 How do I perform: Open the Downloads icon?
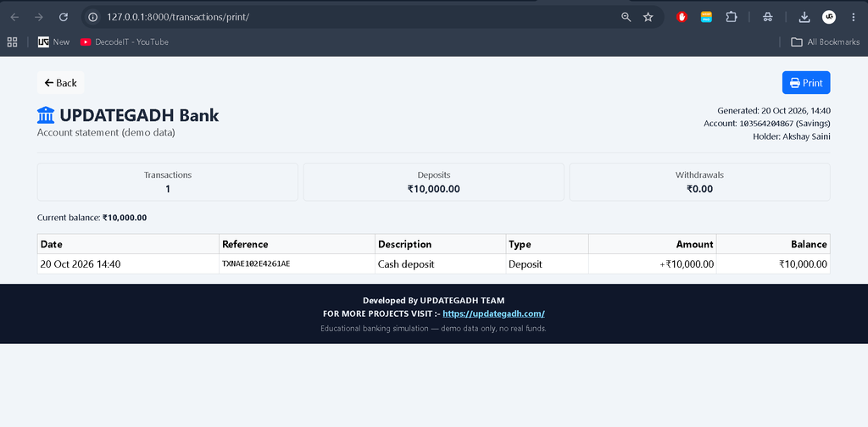tap(804, 17)
